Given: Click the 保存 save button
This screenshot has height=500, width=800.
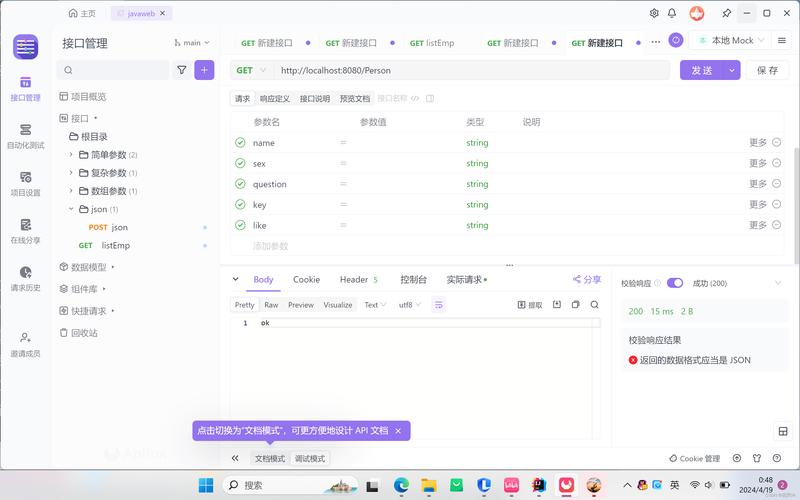Looking at the screenshot, I should (x=767, y=70).
